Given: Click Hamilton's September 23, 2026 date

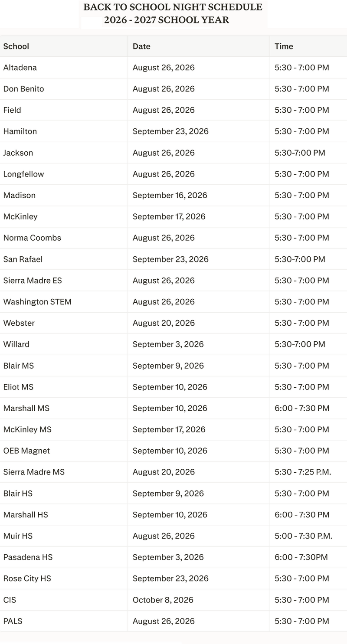Looking at the screenshot, I should (x=170, y=131).
